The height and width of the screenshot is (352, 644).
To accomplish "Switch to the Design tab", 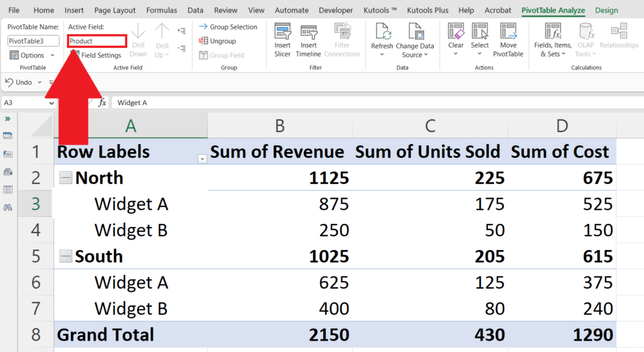I will [606, 10].
